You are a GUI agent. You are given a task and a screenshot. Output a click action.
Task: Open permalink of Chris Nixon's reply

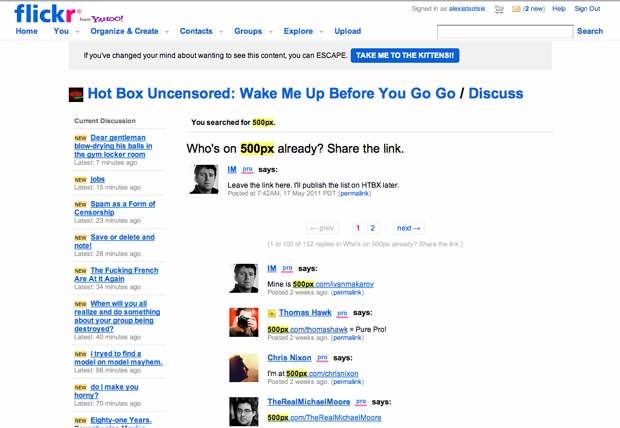click(347, 382)
